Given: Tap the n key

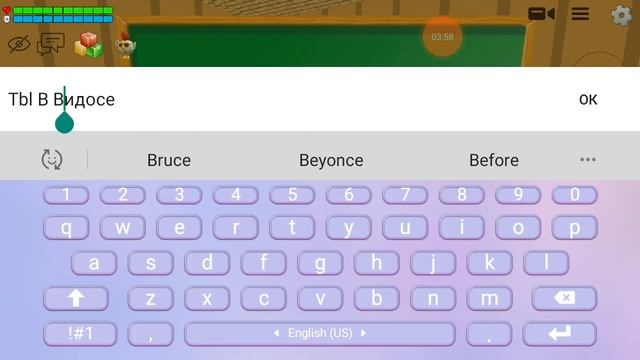Looking at the screenshot, I should pos(433,298).
